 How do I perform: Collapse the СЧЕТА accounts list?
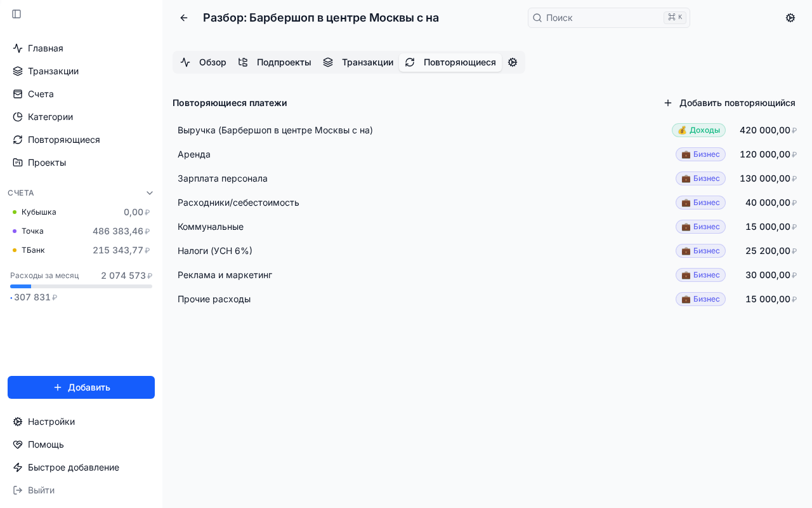click(150, 192)
